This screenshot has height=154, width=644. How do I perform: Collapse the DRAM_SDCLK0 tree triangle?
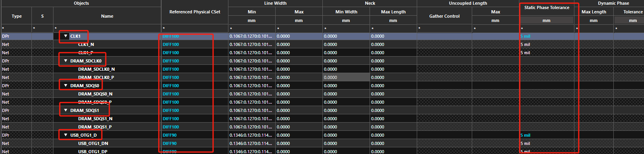(66, 61)
